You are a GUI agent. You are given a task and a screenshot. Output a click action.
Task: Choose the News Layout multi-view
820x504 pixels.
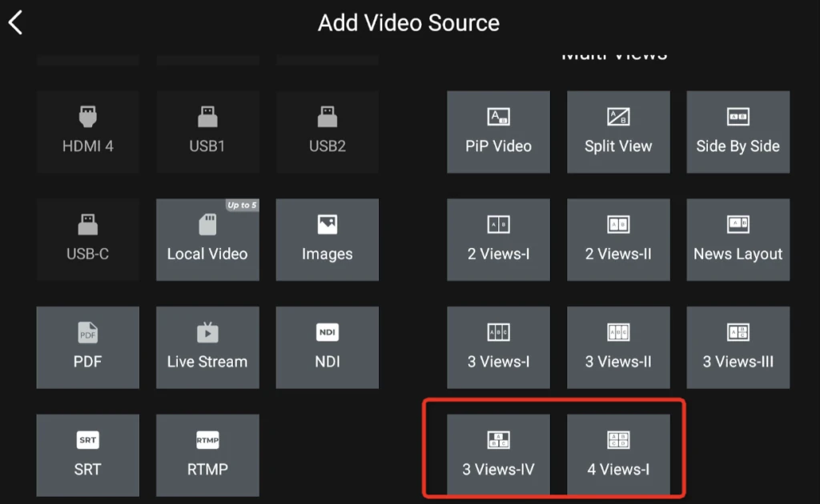738,240
